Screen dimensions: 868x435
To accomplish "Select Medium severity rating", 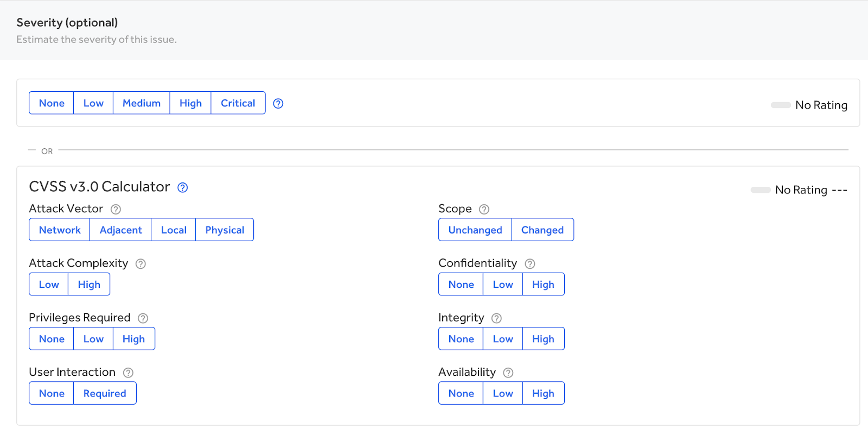I will [141, 103].
